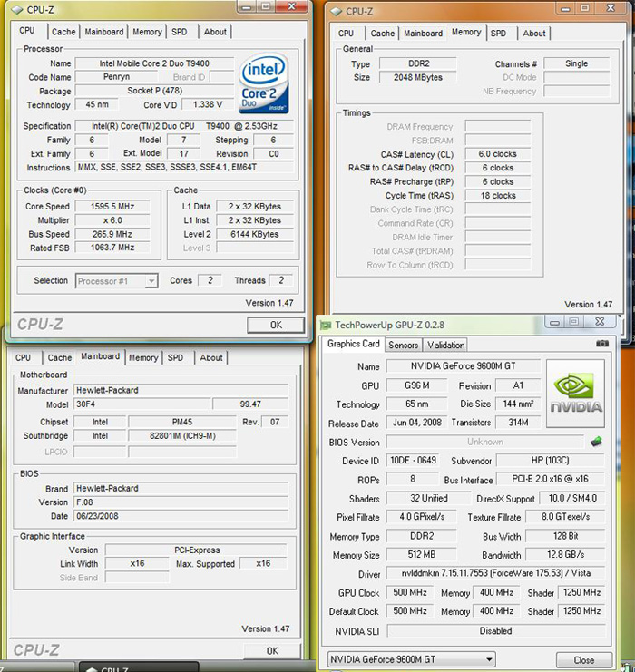Switch to CPU tab in Memory CPU-Z window
635x672 pixels.
pyautogui.click(x=346, y=34)
